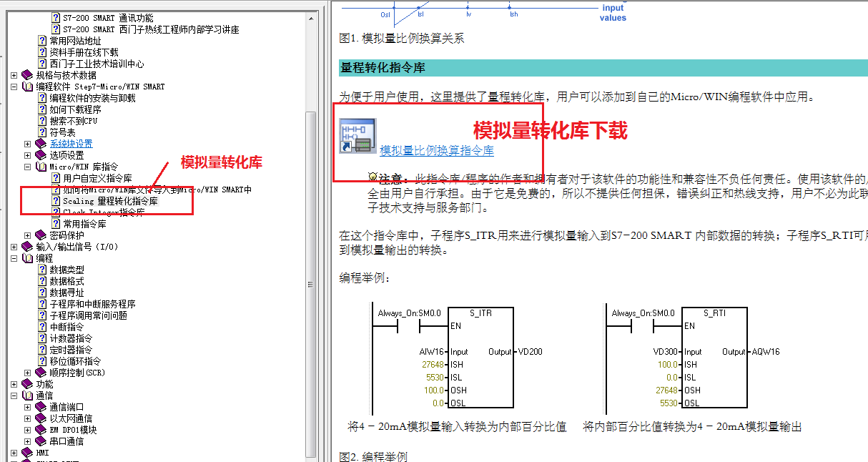Viewport: 868px width, 462px height.
Task: Click the page icon beside 用户自定义指令库
Action: pos(56,178)
